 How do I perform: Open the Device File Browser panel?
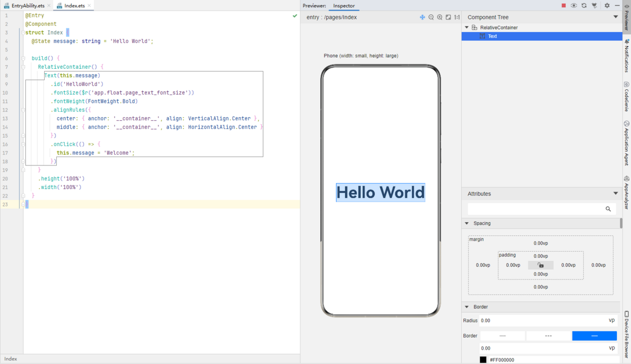(x=626, y=334)
